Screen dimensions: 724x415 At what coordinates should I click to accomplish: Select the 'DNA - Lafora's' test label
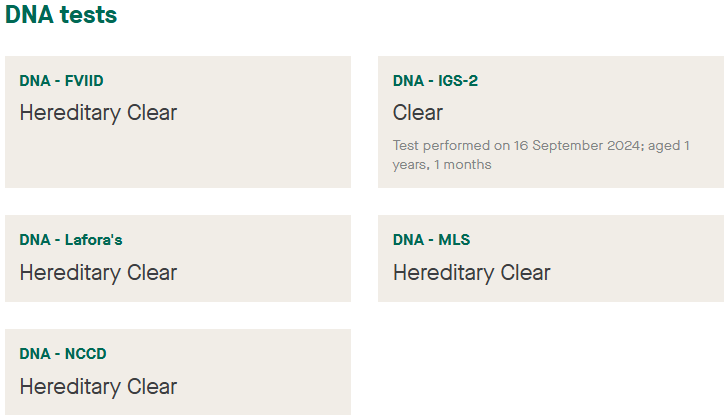coord(71,240)
